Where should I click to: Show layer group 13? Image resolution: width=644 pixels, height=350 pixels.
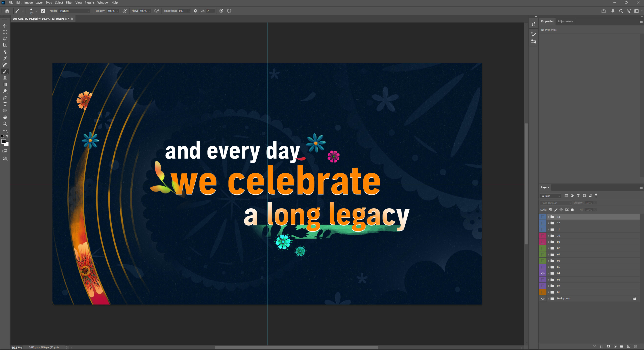(543, 217)
